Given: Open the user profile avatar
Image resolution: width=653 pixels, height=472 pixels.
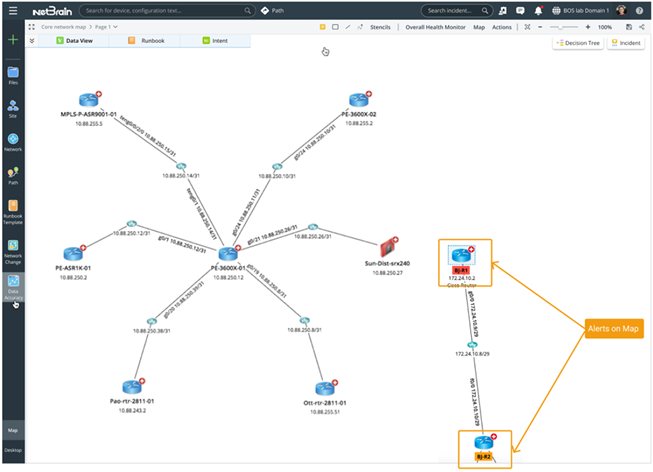Looking at the screenshot, I should (621, 10).
